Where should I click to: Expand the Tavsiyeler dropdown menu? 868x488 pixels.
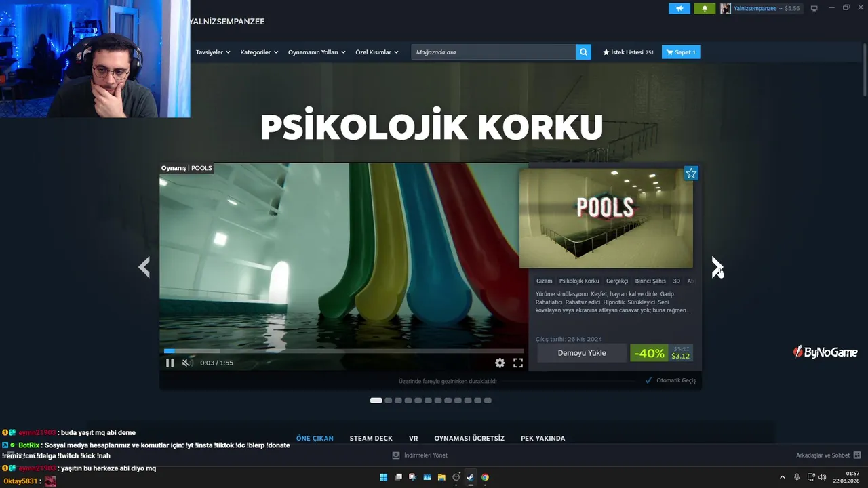(213, 52)
